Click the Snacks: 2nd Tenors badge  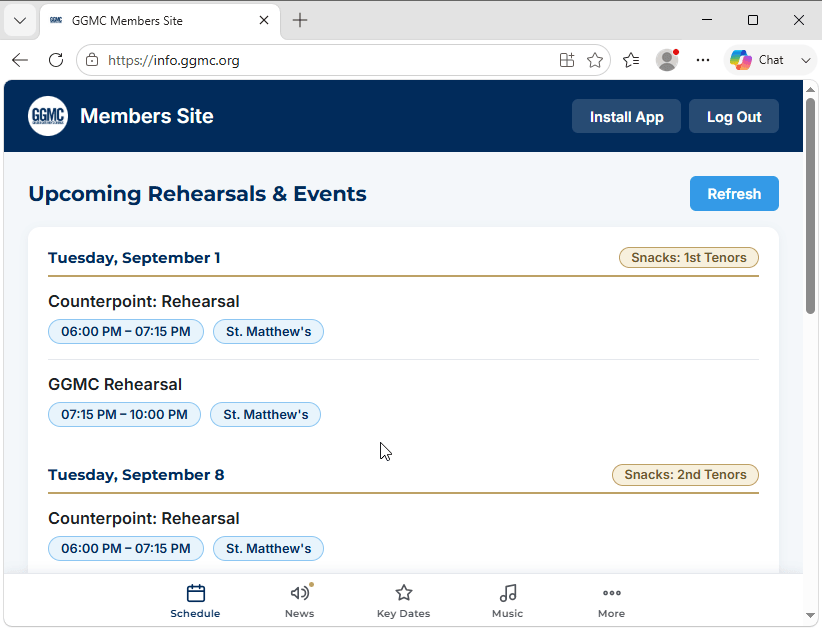685,474
